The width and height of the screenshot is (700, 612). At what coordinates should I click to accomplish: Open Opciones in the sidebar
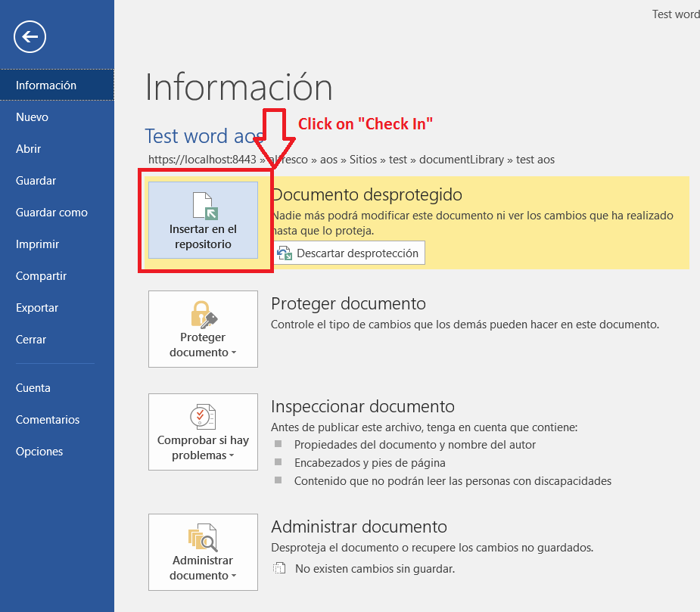click(x=39, y=452)
